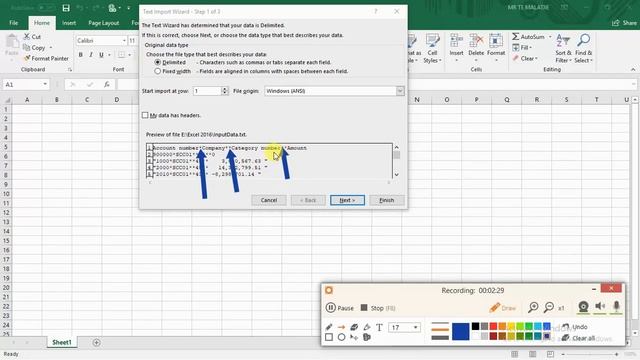Open the Cell Styles gallery

tap(432, 48)
